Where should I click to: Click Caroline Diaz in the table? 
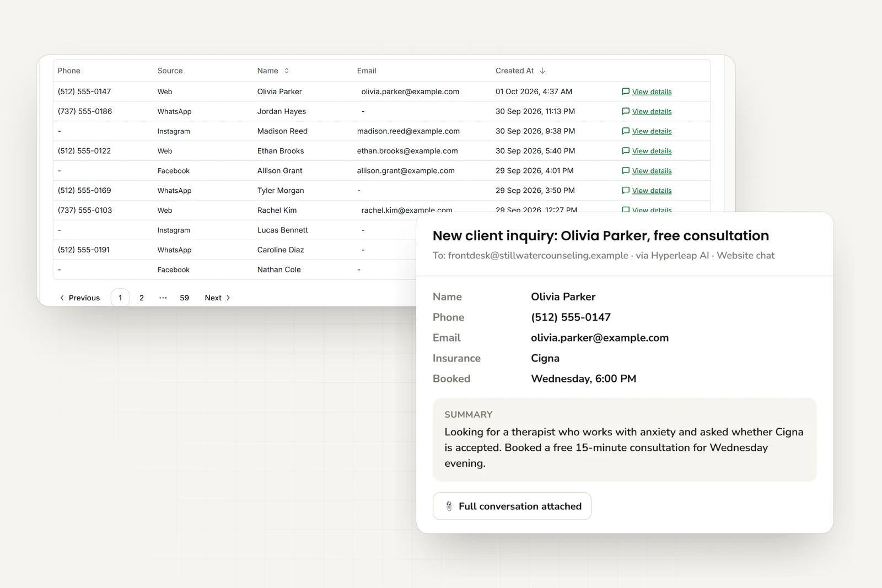pyautogui.click(x=281, y=250)
